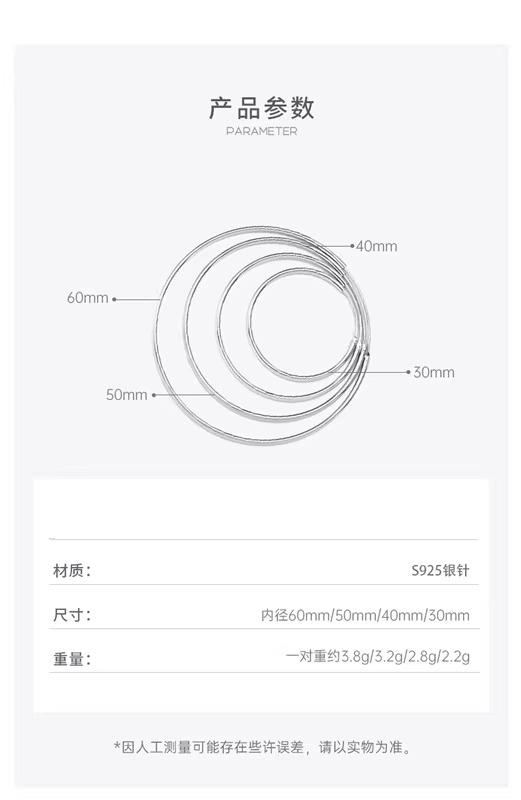Click the dot marker beside 60mm
This screenshot has width=521, height=800.
pyautogui.click(x=114, y=299)
